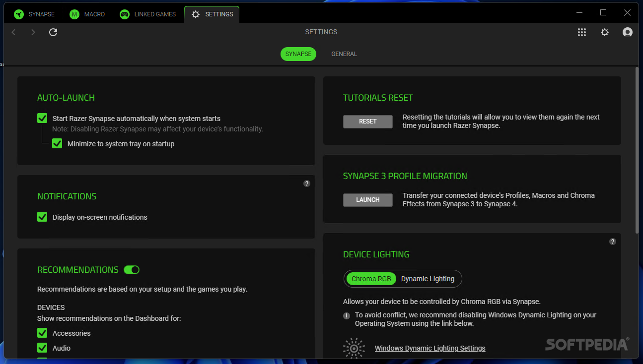Click the RESET tutorials button
The height and width of the screenshot is (364, 643).
pos(368,121)
